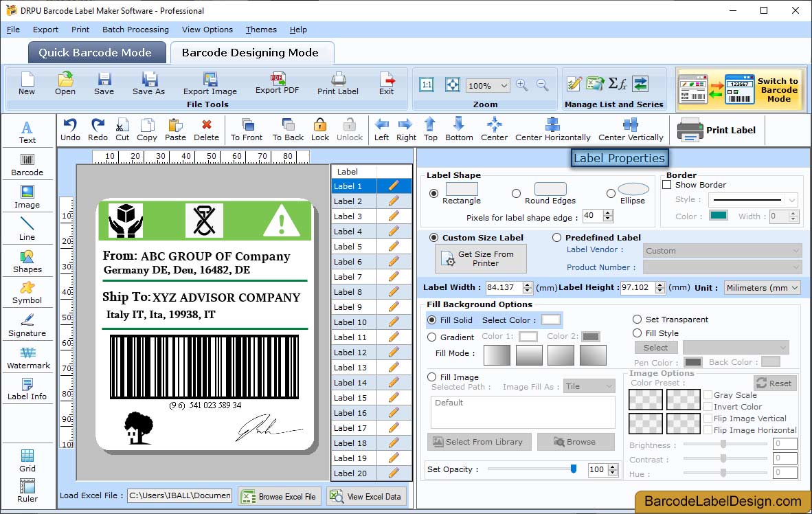Select Gradient fill background option
812x514 pixels.
point(432,337)
